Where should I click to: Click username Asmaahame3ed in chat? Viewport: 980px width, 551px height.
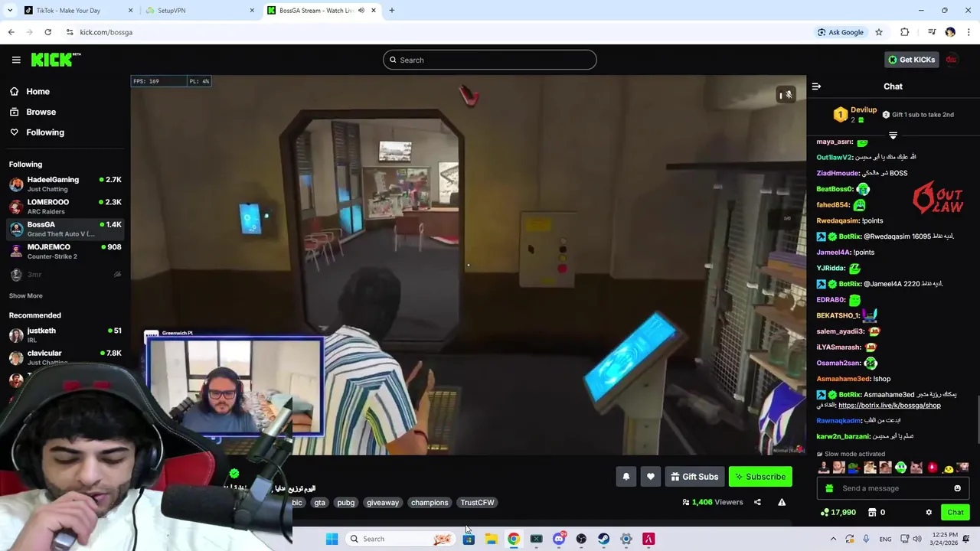(843, 379)
